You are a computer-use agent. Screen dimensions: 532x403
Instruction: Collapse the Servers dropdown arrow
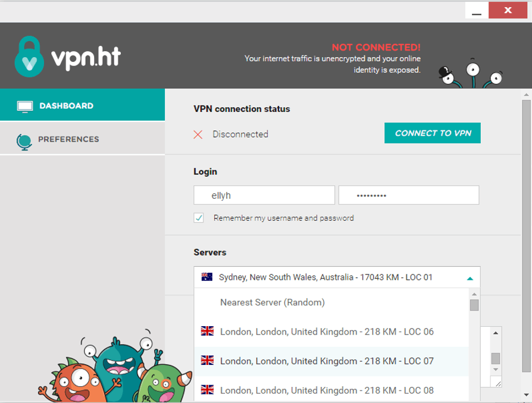point(470,279)
